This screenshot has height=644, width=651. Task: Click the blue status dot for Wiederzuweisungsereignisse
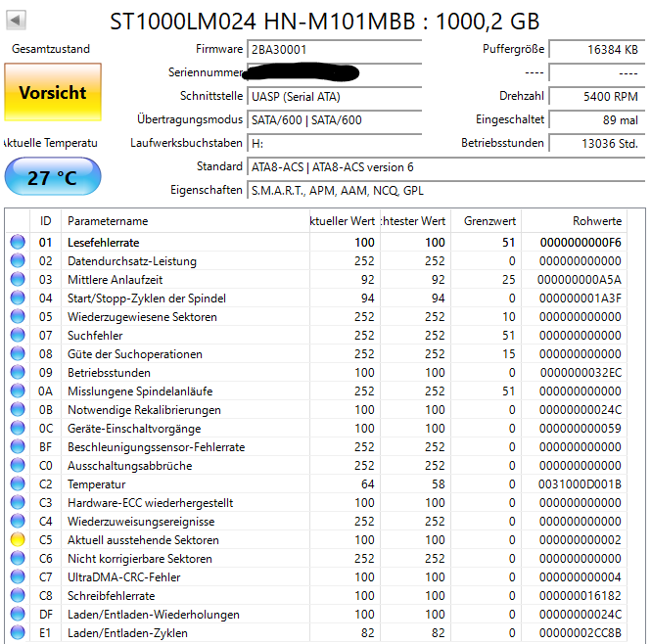pyautogui.click(x=18, y=521)
